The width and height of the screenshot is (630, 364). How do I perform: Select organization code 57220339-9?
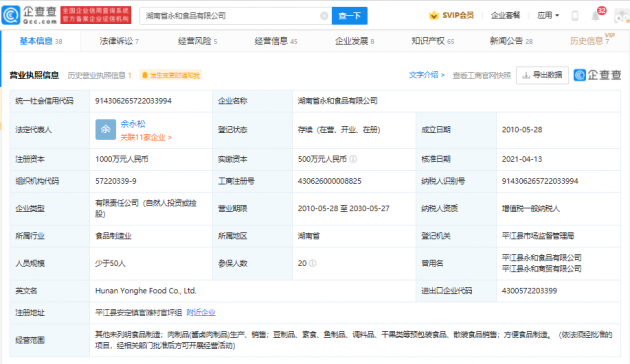point(115,181)
